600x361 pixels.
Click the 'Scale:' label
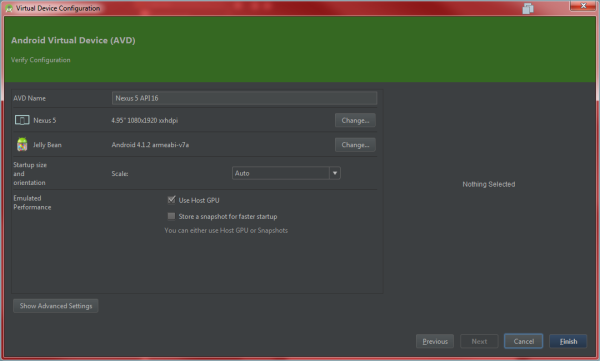coord(120,173)
